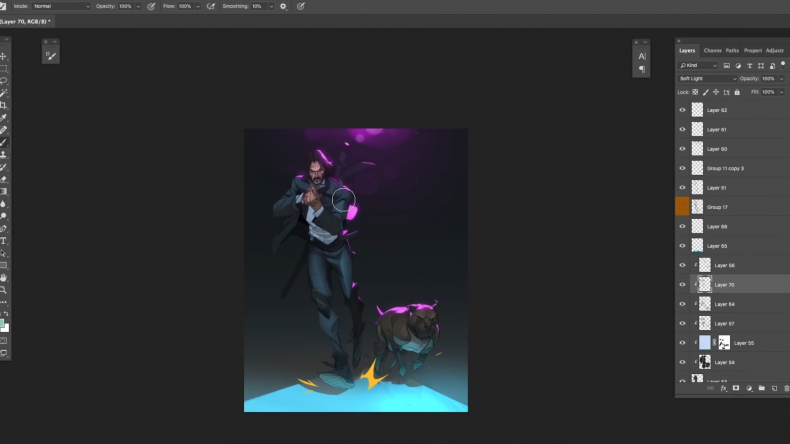The height and width of the screenshot is (444, 790).
Task: Select the Brush tool in toolbar
Action: click(x=4, y=142)
